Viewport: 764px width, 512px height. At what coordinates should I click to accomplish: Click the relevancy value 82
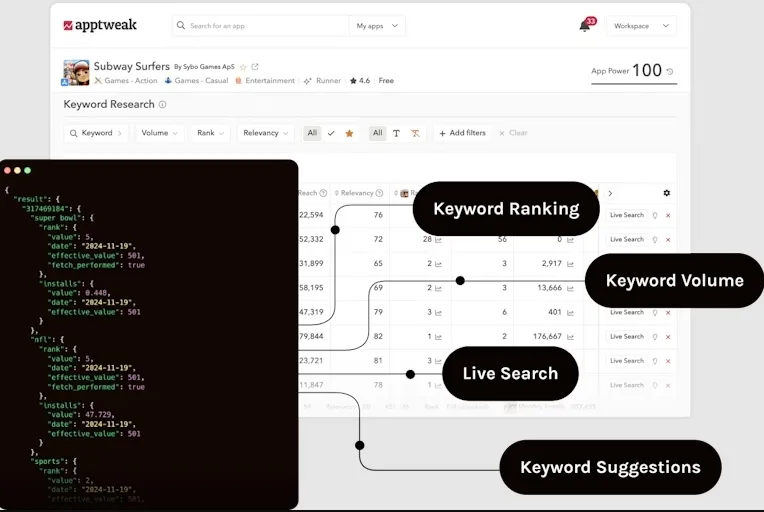(378, 337)
